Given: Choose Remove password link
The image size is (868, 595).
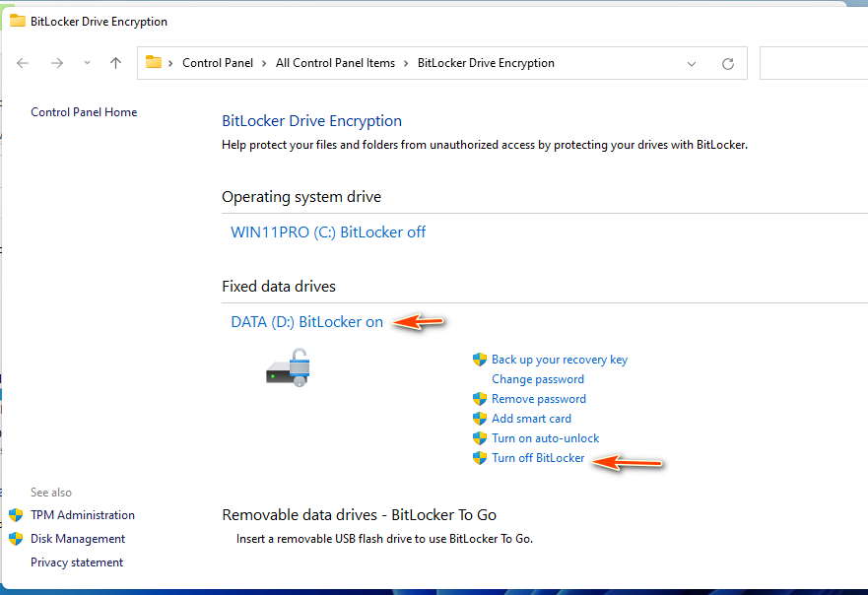Looking at the screenshot, I should tap(539, 399).
